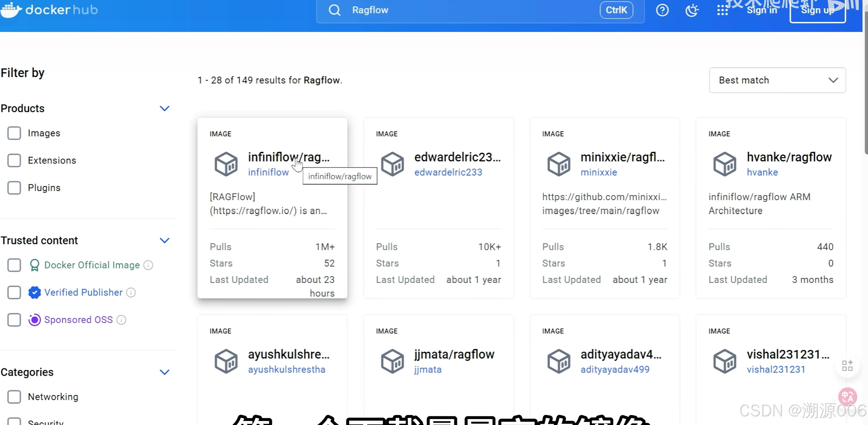Enable the Sponsored OSS checkbox
This screenshot has height=425, width=868.
click(14, 320)
